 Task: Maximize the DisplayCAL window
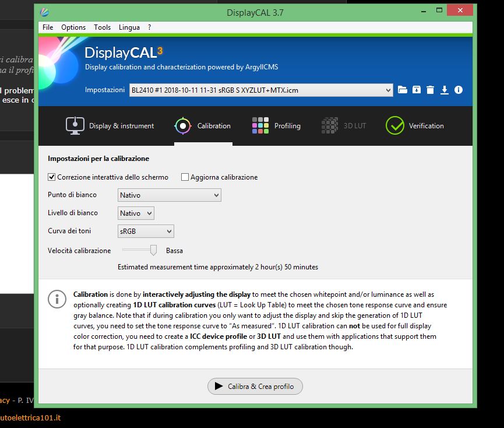(439, 10)
